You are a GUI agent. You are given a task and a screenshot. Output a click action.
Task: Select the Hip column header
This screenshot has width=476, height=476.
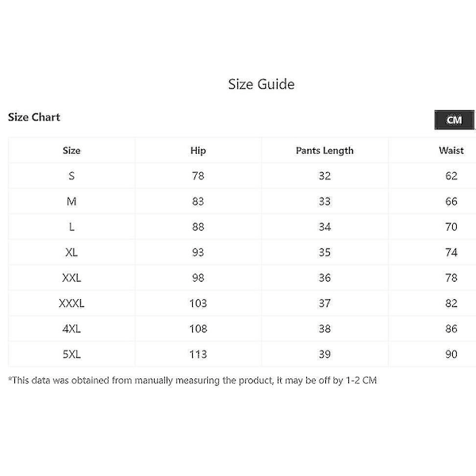point(198,151)
